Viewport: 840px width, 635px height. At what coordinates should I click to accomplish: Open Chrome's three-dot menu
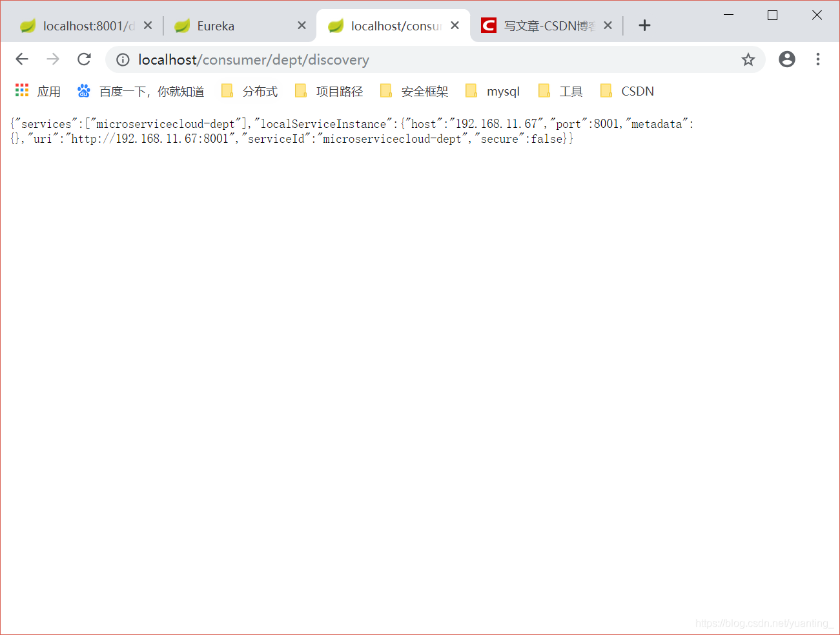(817, 59)
